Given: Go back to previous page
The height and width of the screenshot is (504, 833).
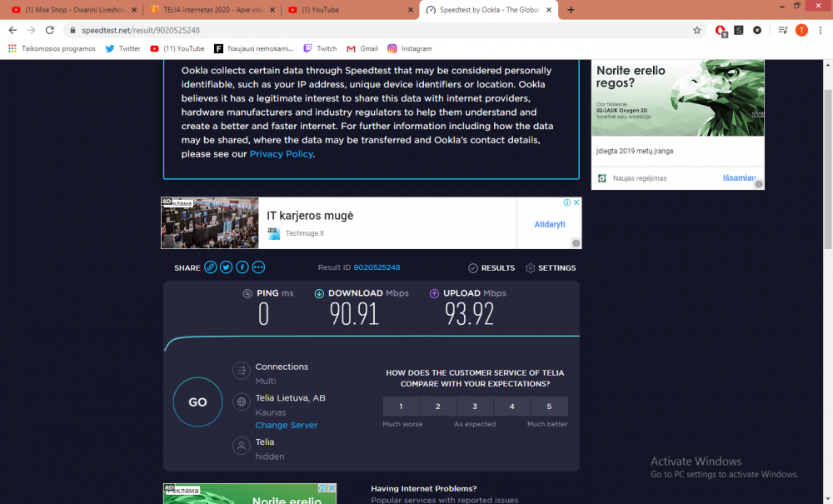Looking at the screenshot, I should [x=12, y=30].
